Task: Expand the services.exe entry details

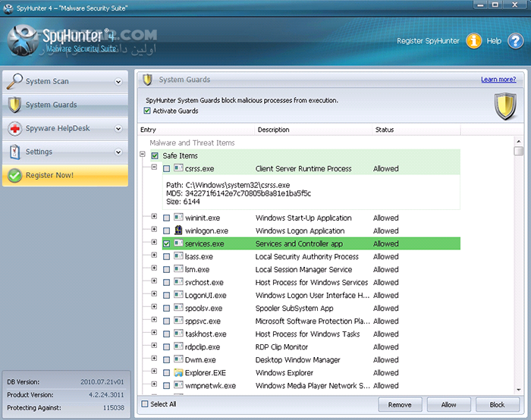Action: (x=154, y=242)
